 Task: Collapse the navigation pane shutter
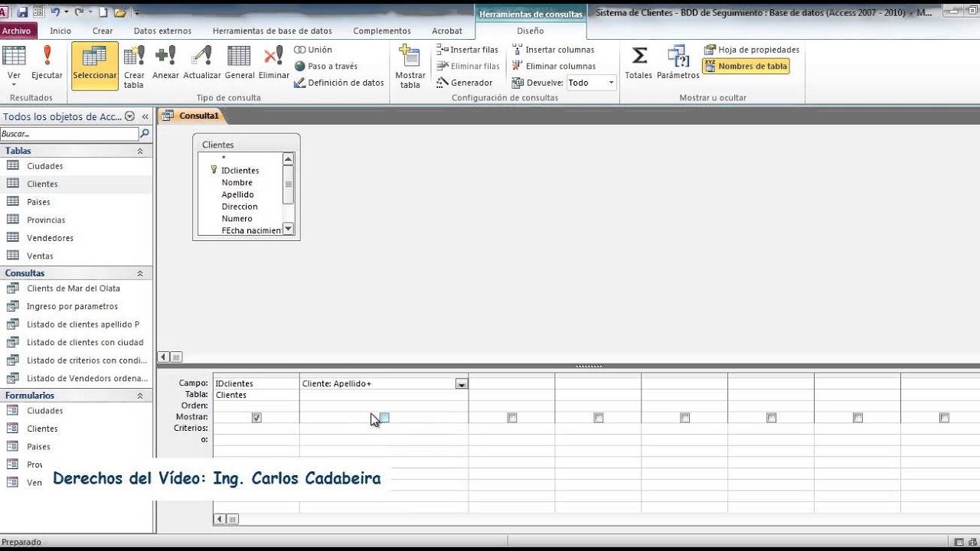(145, 116)
